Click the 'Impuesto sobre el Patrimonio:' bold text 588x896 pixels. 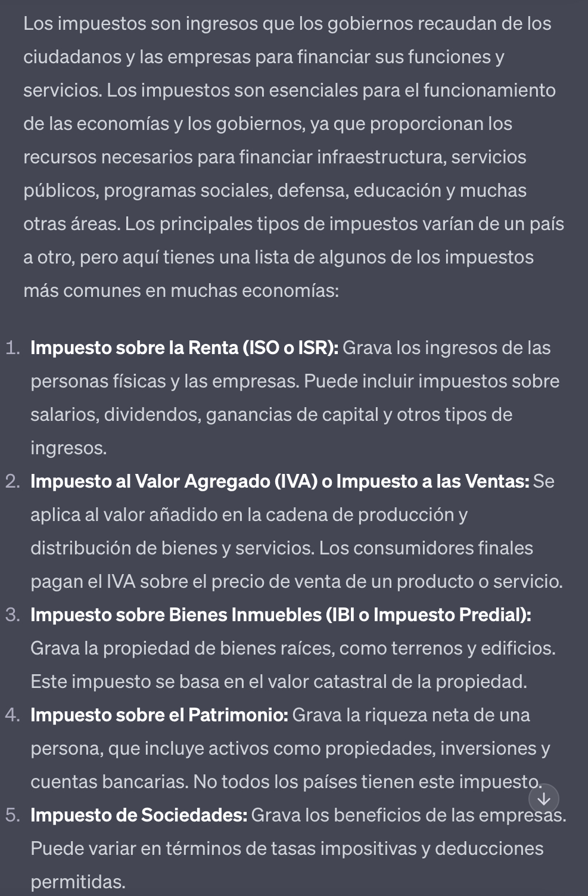pyautogui.click(x=160, y=715)
